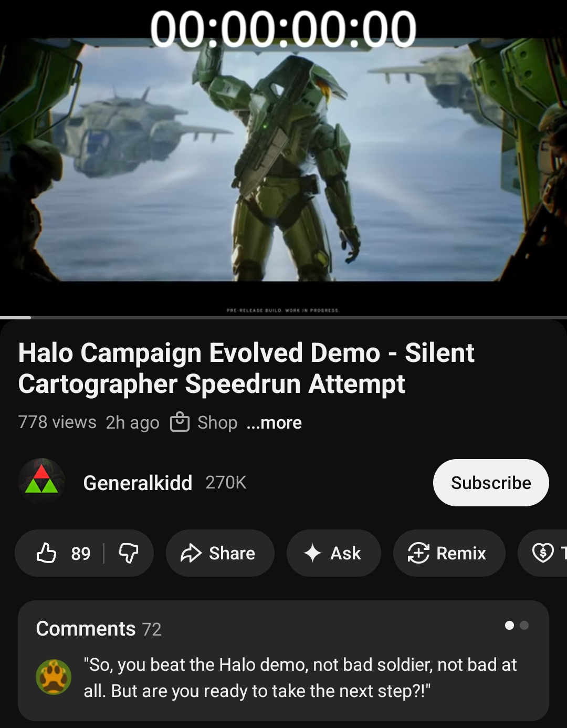Tap the Remix icon
Screen dimensions: 567x728
tap(418, 553)
